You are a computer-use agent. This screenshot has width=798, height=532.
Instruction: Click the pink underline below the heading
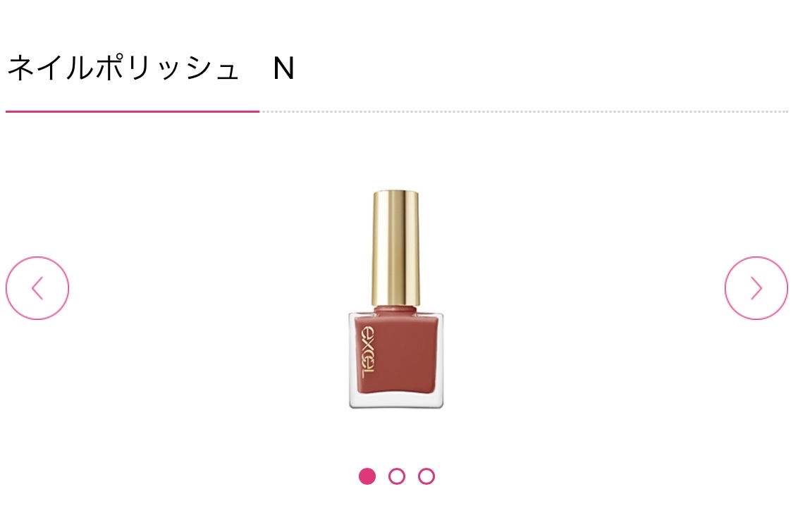pyautogui.click(x=133, y=111)
